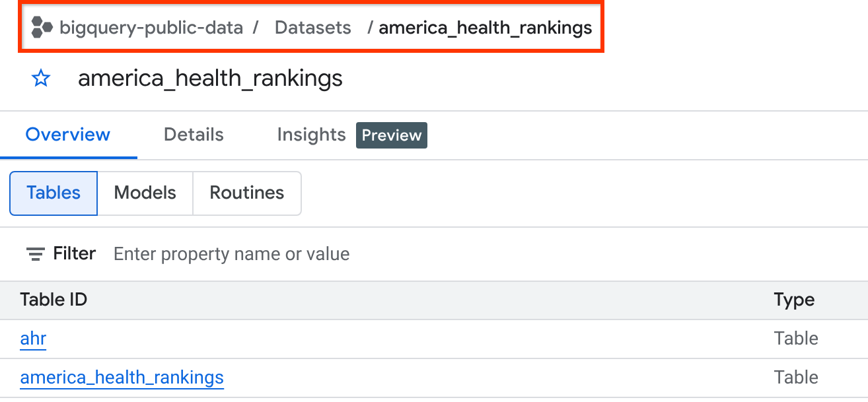The image size is (868, 402).
Task: Switch to the Routines segment
Action: 246,193
